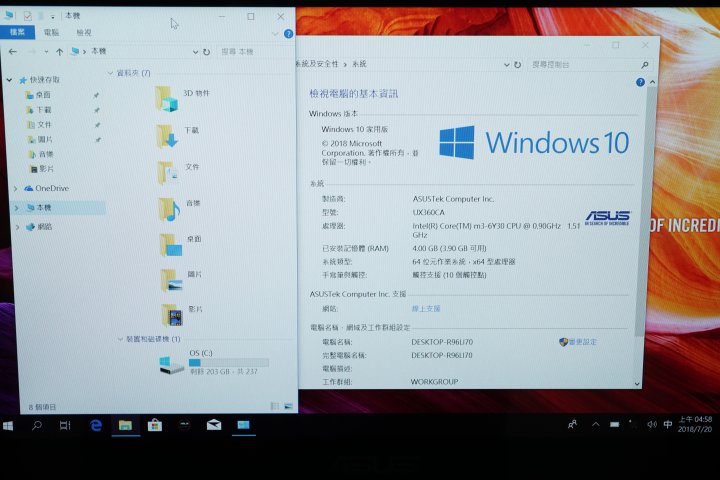Click the Properties quick-access icon in Explorer title bar
720x480 pixels.
[28, 16]
